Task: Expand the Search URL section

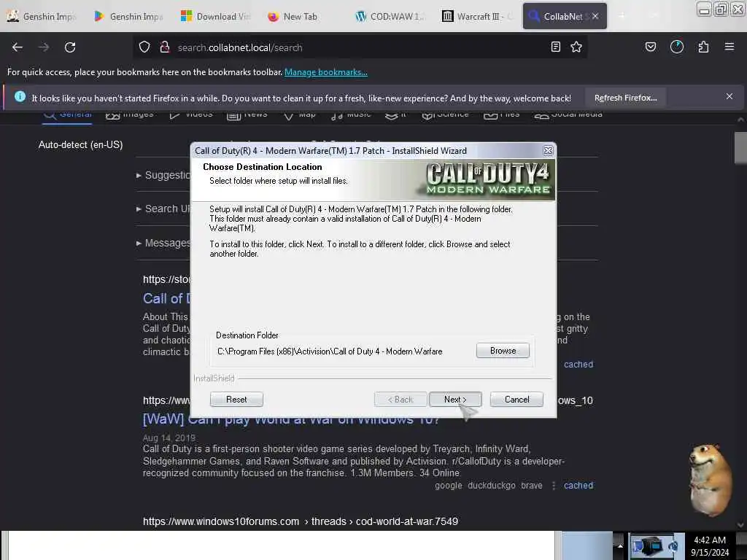Action: pos(163,209)
